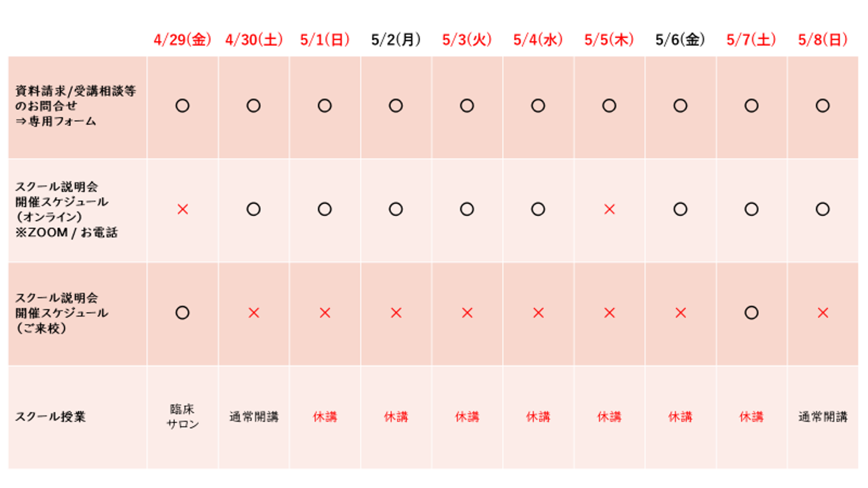Select the 5/2(月) date header
868x488 pixels.
(x=396, y=40)
